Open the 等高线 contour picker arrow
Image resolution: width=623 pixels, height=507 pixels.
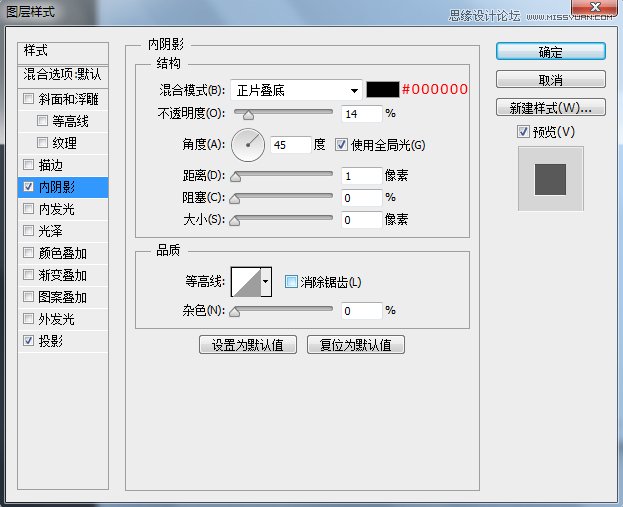266,282
